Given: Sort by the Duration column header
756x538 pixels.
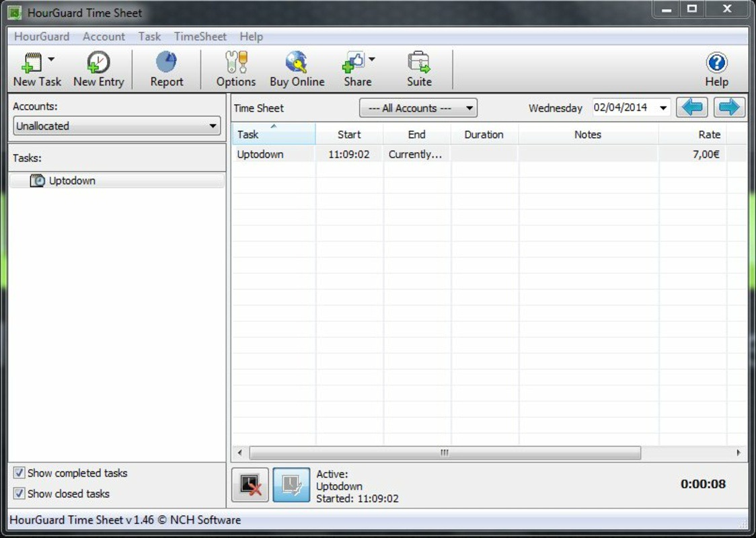Looking at the screenshot, I should pos(484,134).
